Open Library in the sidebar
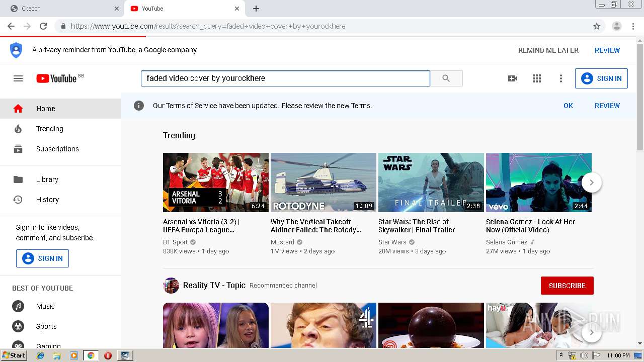The height and width of the screenshot is (362, 644). [60, 179]
